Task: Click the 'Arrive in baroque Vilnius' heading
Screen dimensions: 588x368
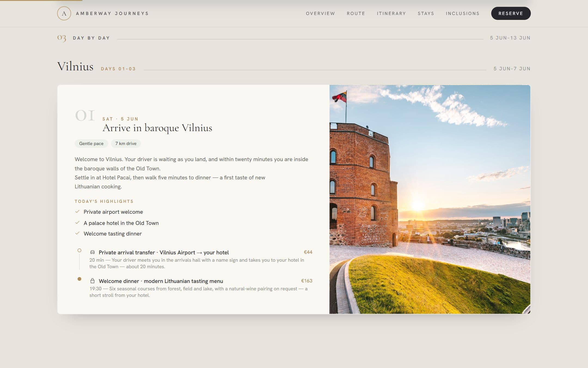Action: (x=157, y=128)
